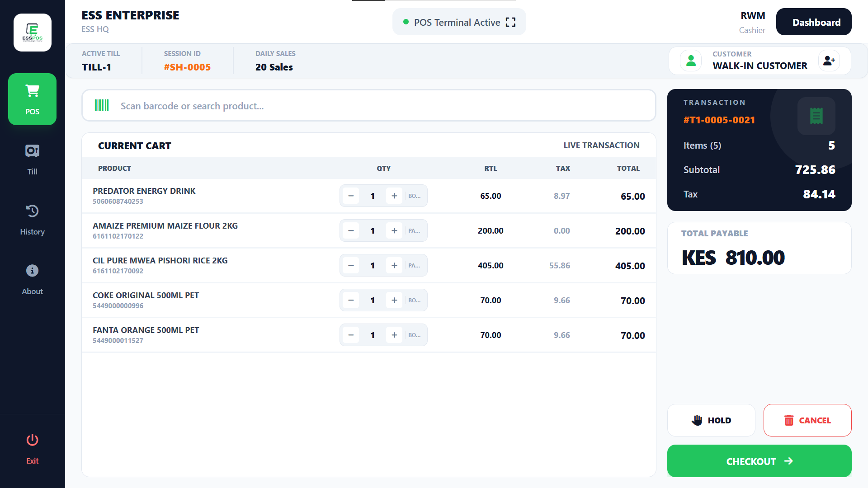Increase quantity of Fanta Orange 500ML
The image size is (868, 488).
(394, 335)
